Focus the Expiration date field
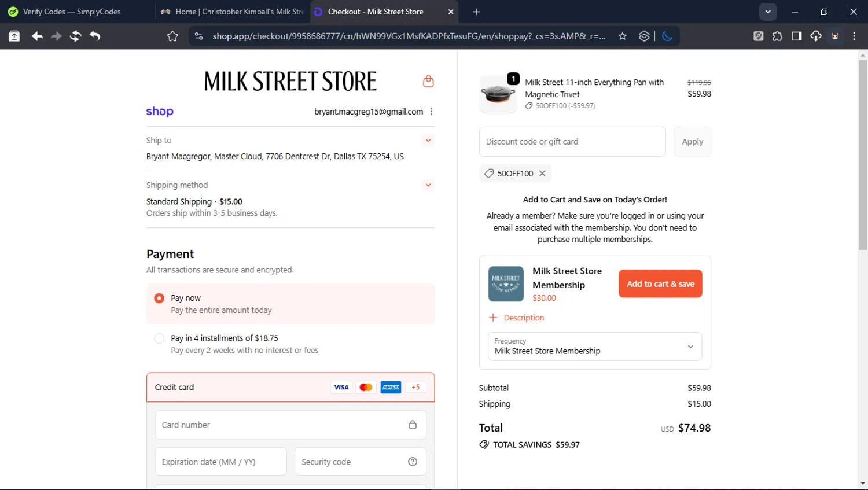The width and height of the screenshot is (868, 490). pos(220,462)
